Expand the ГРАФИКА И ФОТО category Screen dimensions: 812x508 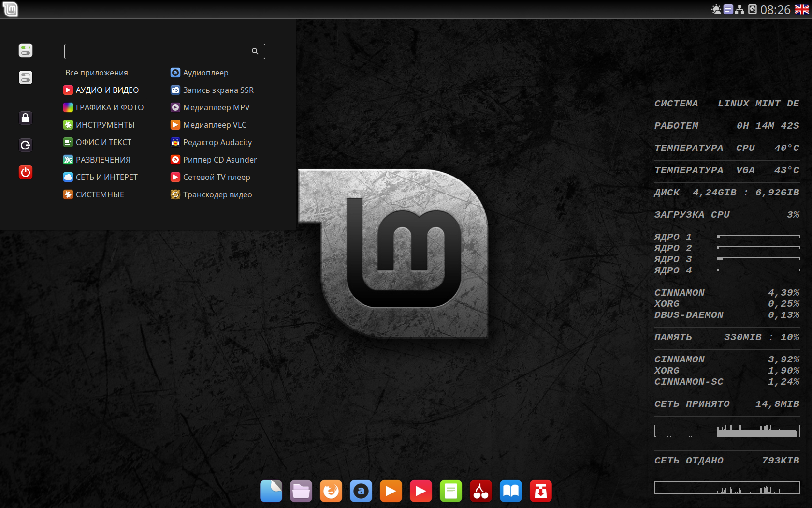(109, 107)
